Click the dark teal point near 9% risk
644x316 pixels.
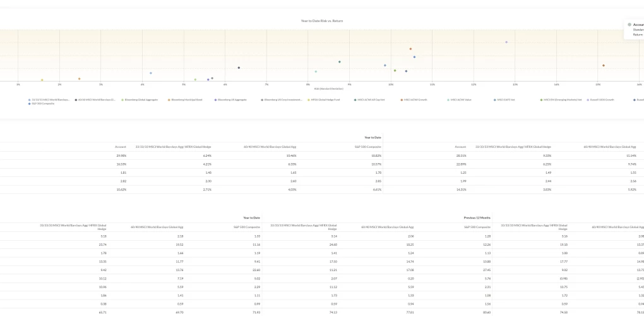[x=339, y=62]
